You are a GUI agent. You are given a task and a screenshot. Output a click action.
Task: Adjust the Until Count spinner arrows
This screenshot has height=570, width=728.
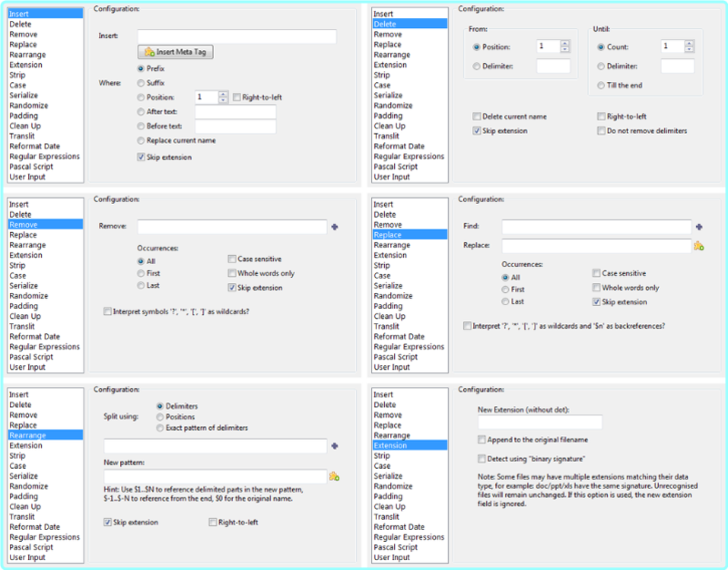pos(690,46)
